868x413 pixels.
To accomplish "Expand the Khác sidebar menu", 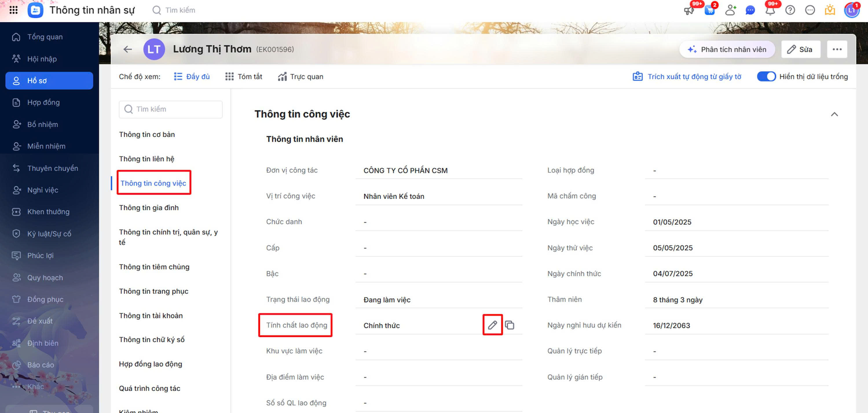I will 35,386.
